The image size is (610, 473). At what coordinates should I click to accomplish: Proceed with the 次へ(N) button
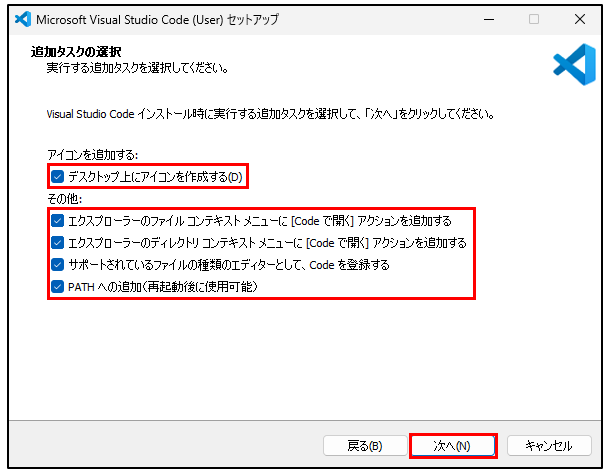452,445
